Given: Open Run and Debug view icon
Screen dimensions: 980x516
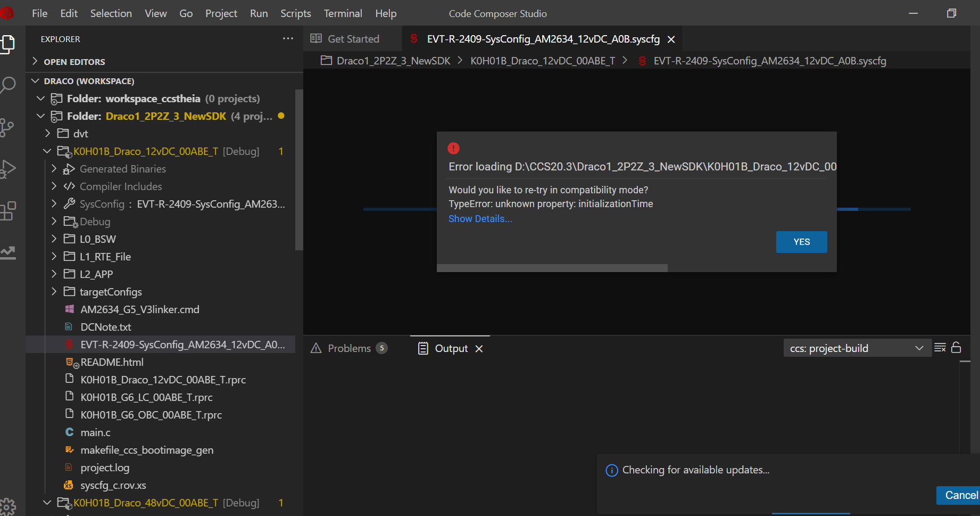Looking at the screenshot, I should click(7, 169).
